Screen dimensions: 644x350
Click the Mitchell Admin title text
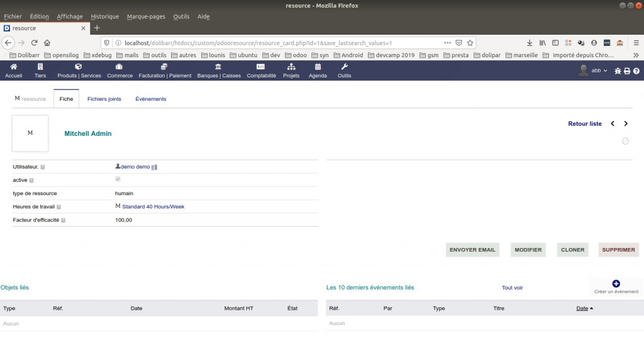coord(88,133)
